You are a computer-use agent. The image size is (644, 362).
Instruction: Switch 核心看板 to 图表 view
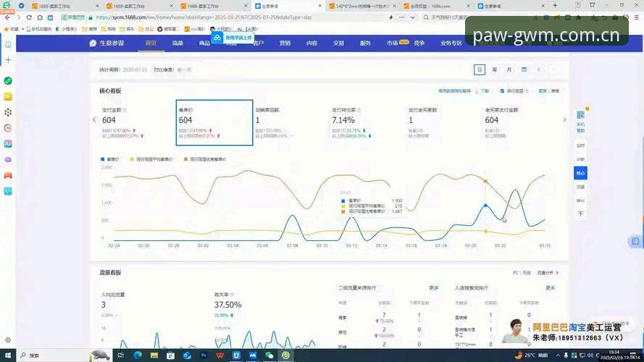click(543, 90)
